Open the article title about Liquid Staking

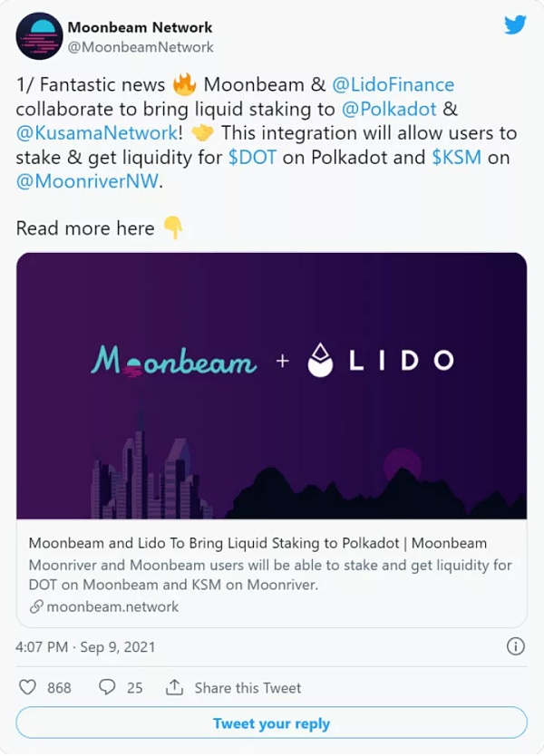(x=257, y=543)
